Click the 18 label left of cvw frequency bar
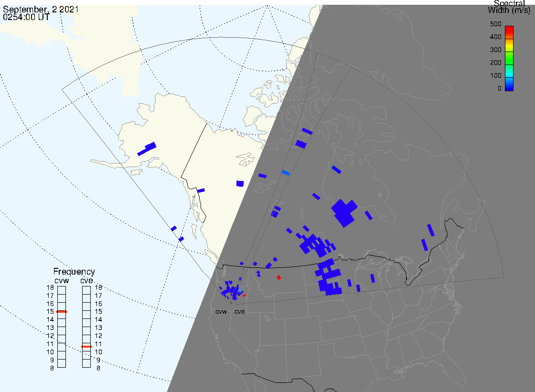Viewport: 535px width, 392px height. (50, 287)
